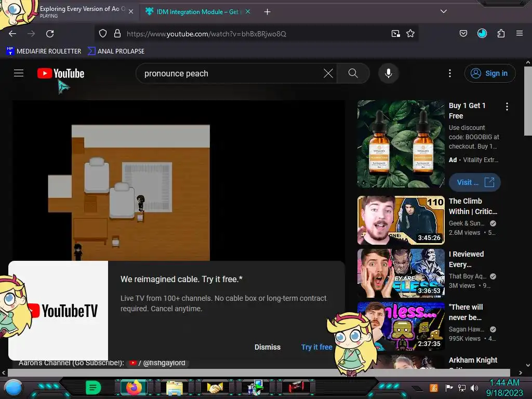Open network status tray icon
The height and width of the screenshot is (399, 532).
pos(462,388)
